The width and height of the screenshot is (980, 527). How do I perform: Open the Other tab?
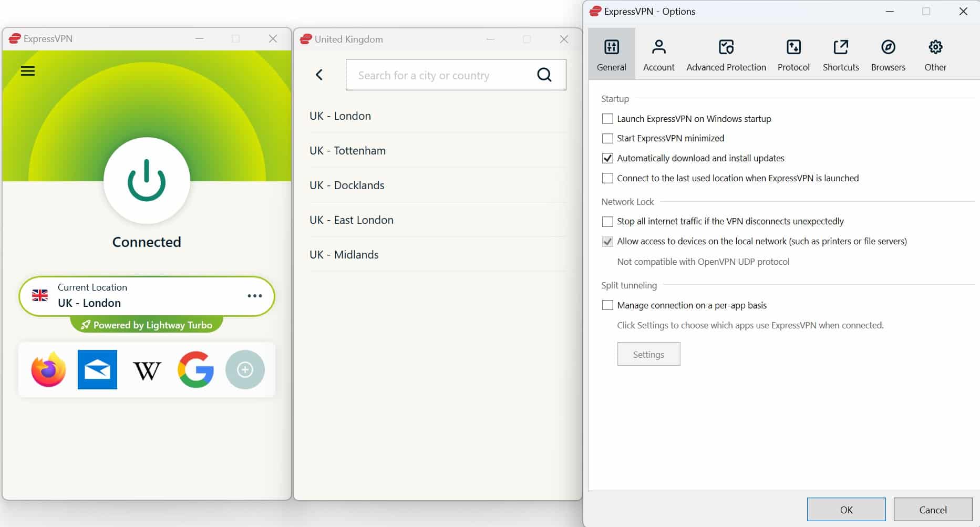point(935,54)
